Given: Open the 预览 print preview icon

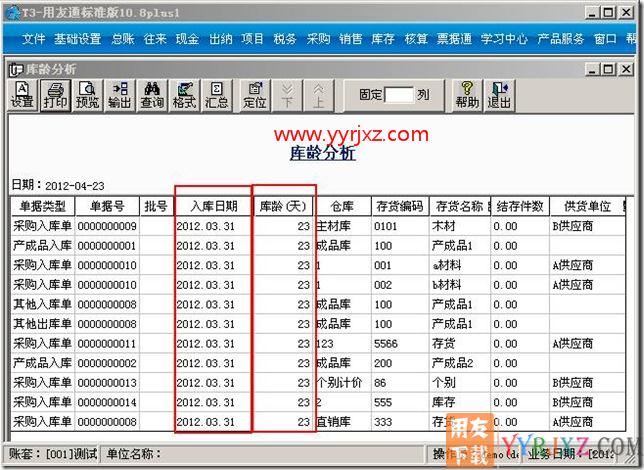Looking at the screenshot, I should coord(87,95).
